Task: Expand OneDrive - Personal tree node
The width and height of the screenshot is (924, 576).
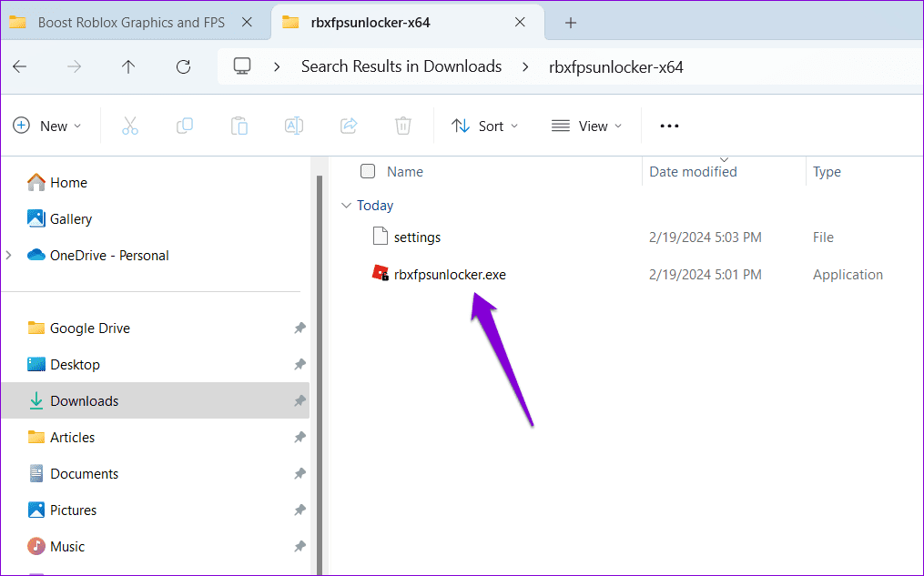Action: [x=9, y=255]
